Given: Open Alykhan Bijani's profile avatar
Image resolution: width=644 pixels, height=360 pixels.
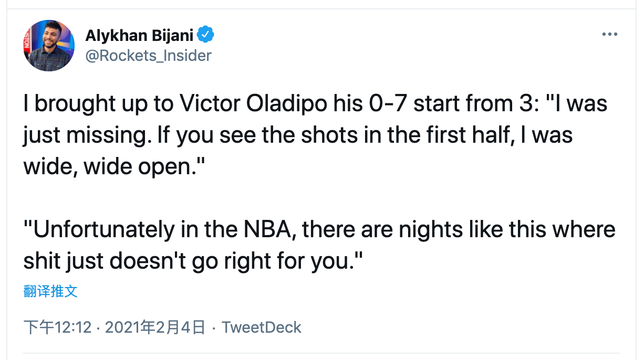Looking at the screenshot, I should point(49,46).
